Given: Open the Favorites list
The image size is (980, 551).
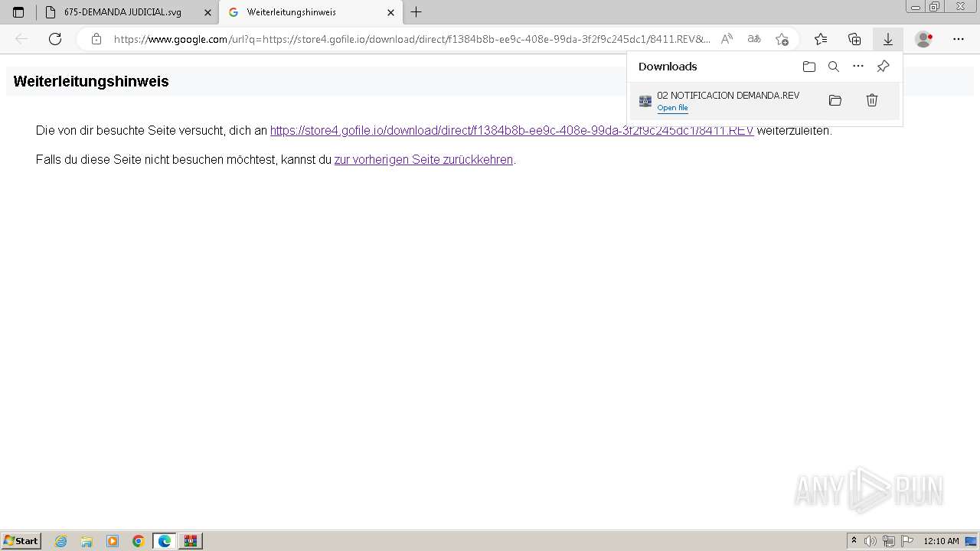Looking at the screenshot, I should coord(821,39).
